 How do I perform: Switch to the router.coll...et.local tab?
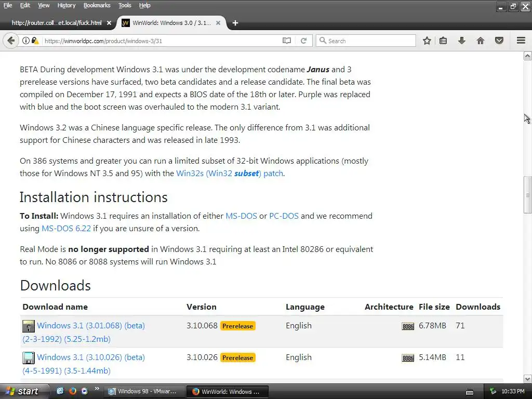(x=56, y=23)
